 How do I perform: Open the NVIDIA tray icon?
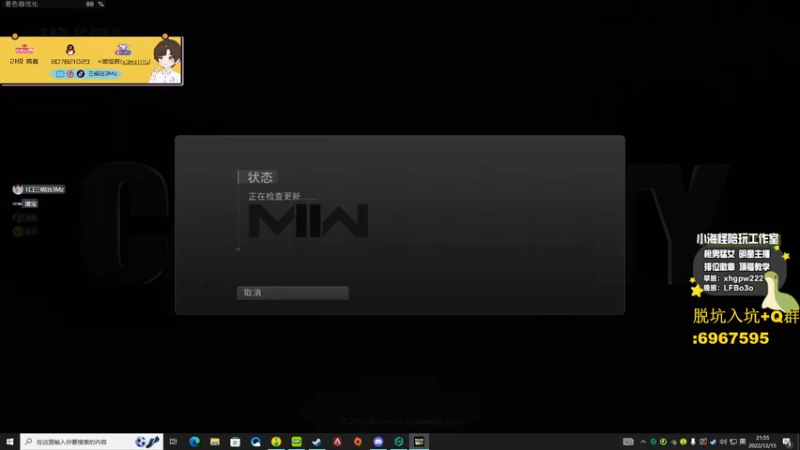click(673, 442)
